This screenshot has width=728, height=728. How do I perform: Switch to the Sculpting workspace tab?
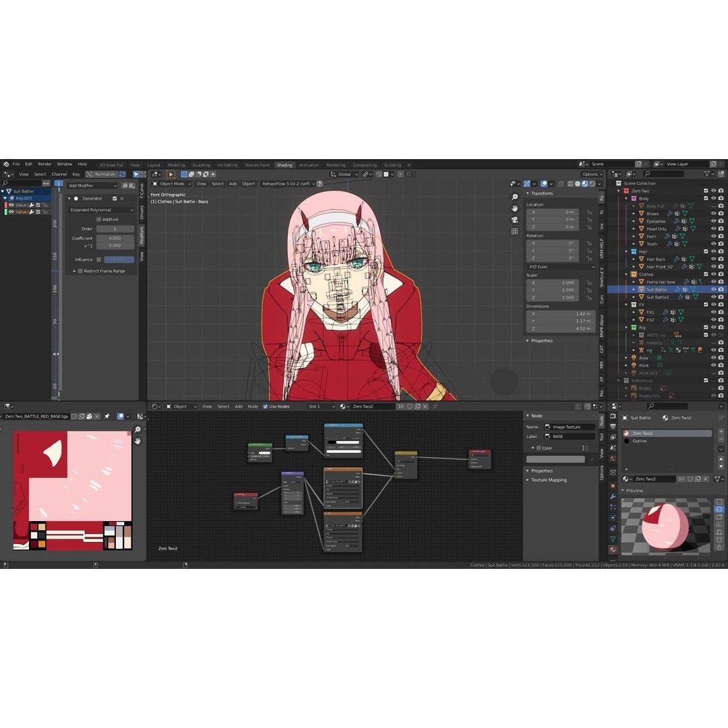(201, 165)
